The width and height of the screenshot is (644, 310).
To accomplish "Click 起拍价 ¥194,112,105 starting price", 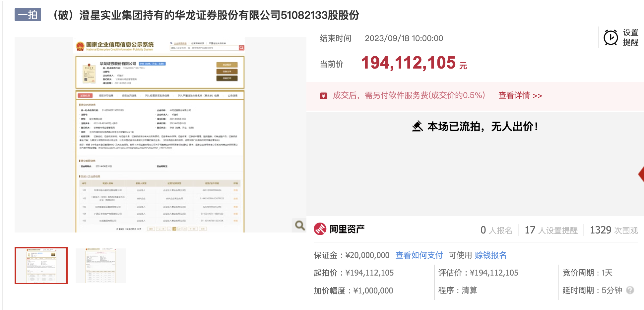I will click(354, 273).
